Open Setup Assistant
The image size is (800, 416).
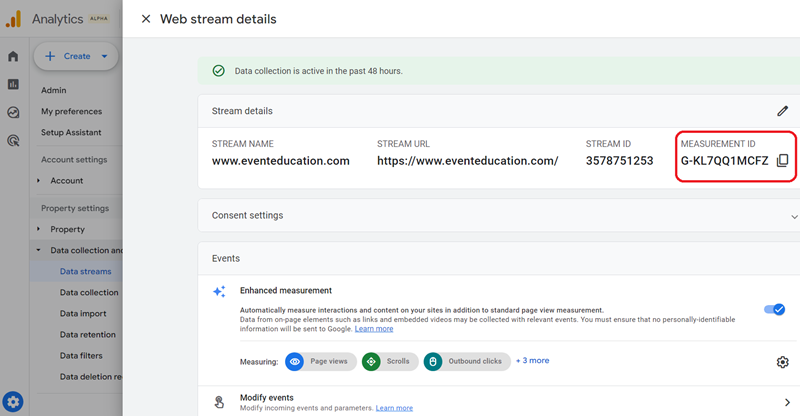pos(71,132)
